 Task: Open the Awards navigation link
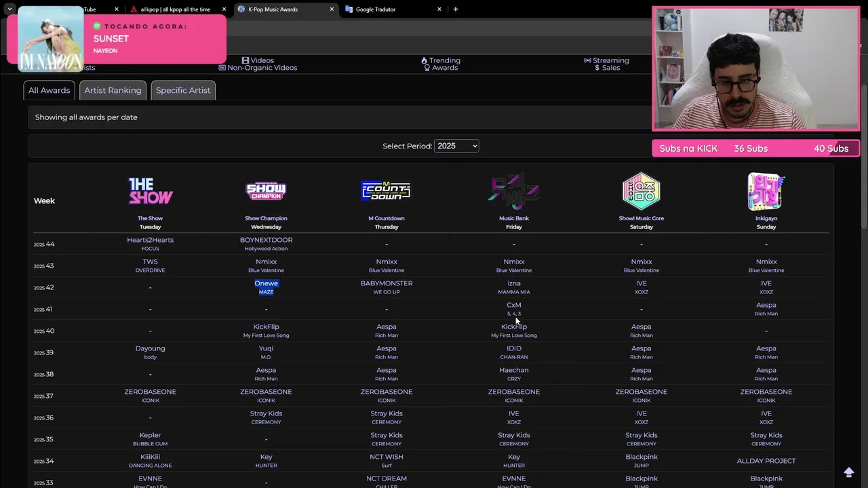[x=441, y=68]
